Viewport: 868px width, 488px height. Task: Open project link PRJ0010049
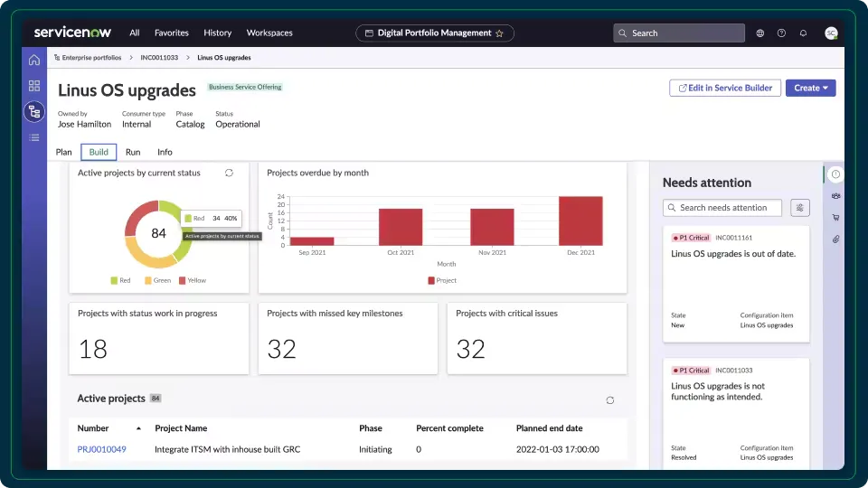[x=101, y=449]
